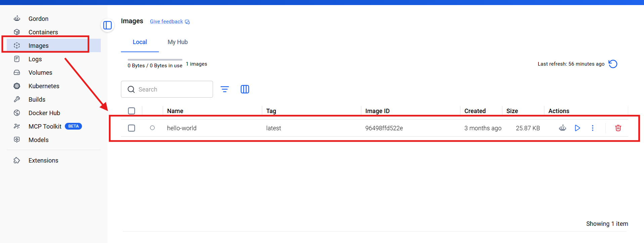Image resolution: width=644 pixels, height=243 pixels.
Task: Click the Extensions puzzle icon
Action: coord(17,160)
